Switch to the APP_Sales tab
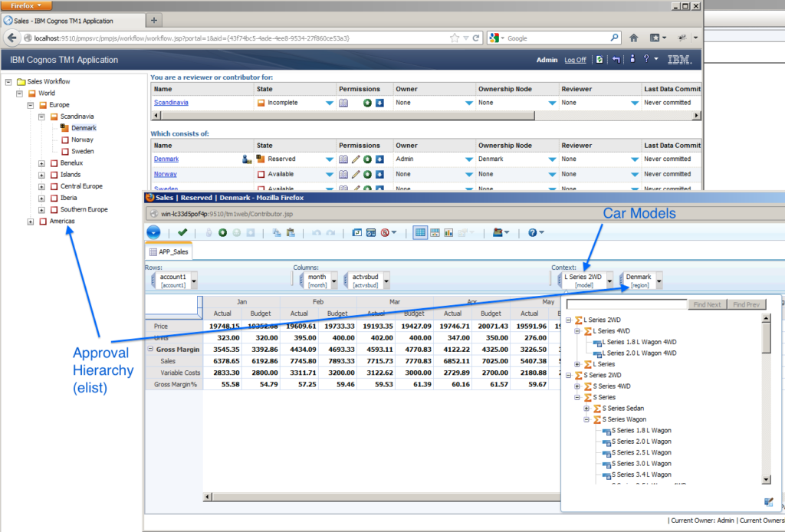 click(x=169, y=251)
